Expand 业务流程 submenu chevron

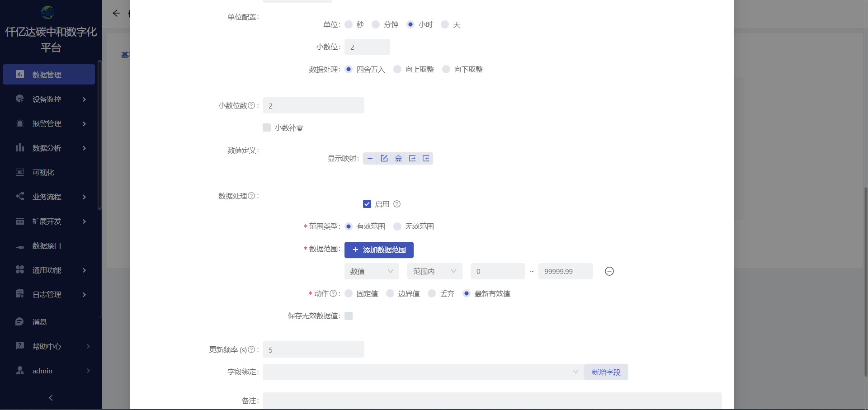(84, 197)
